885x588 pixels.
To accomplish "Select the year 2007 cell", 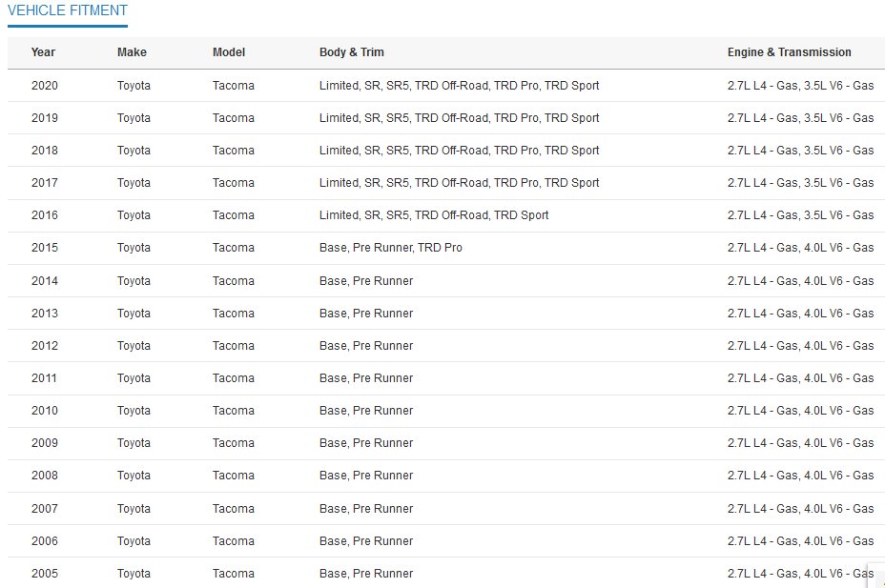I will (45, 509).
